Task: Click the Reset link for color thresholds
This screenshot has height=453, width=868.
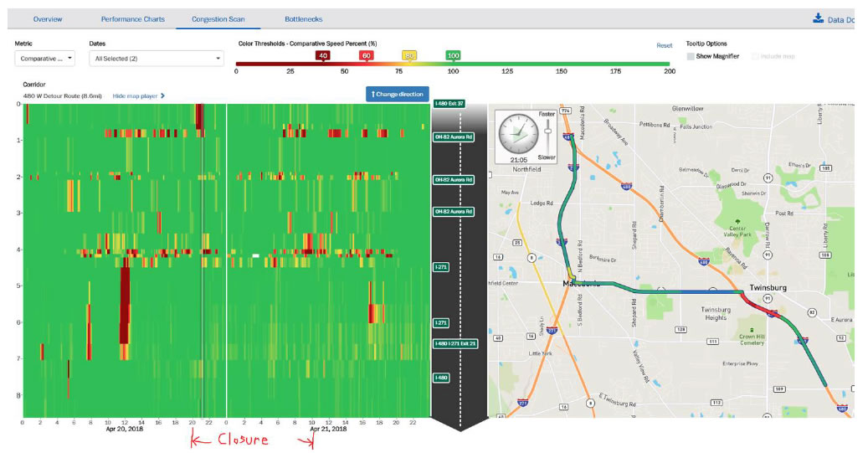Action: coord(664,46)
